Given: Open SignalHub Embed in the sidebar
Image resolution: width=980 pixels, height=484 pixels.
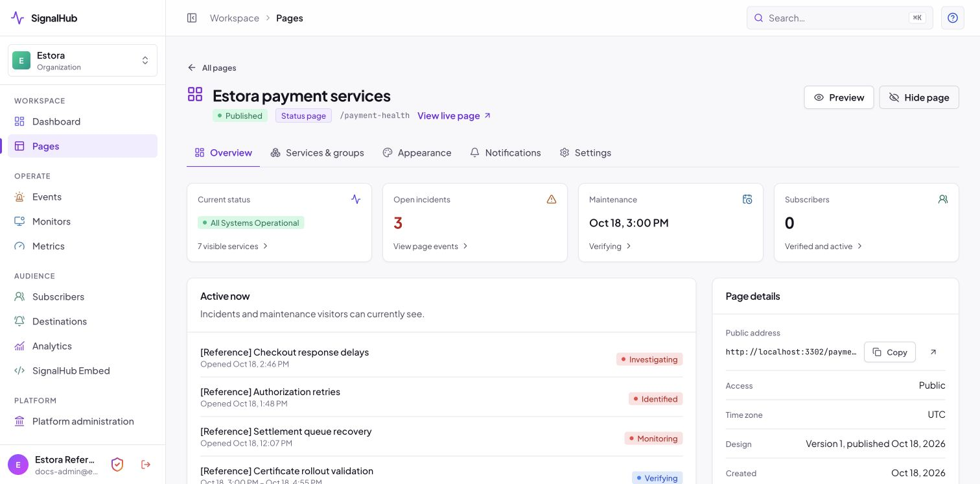Looking at the screenshot, I should [x=82, y=370].
